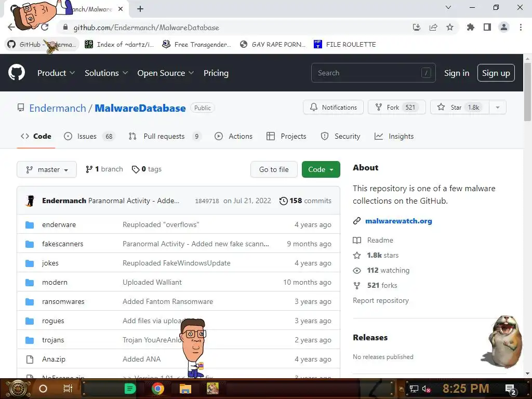532x399 pixels.
Task: Star the MalwareDatabase repository
Action: [x=459, y=107]
